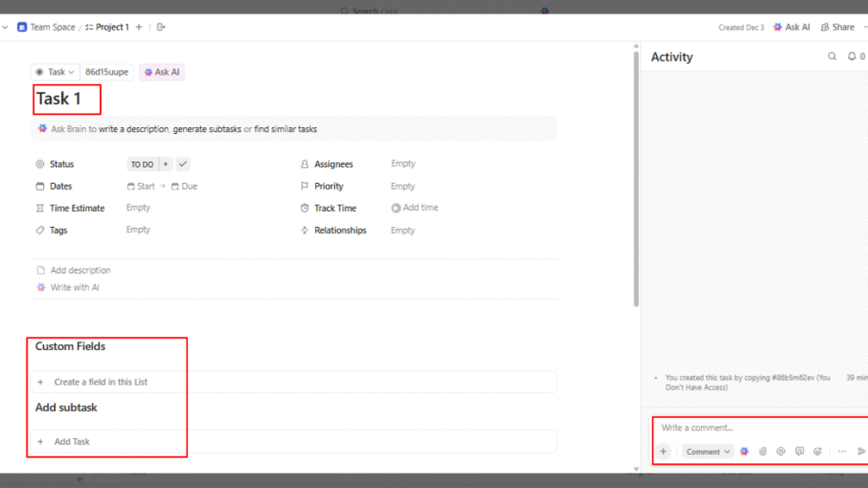Click the Write a comment field
This screenshot has height=488, width=868.
(x=746, y=428)
